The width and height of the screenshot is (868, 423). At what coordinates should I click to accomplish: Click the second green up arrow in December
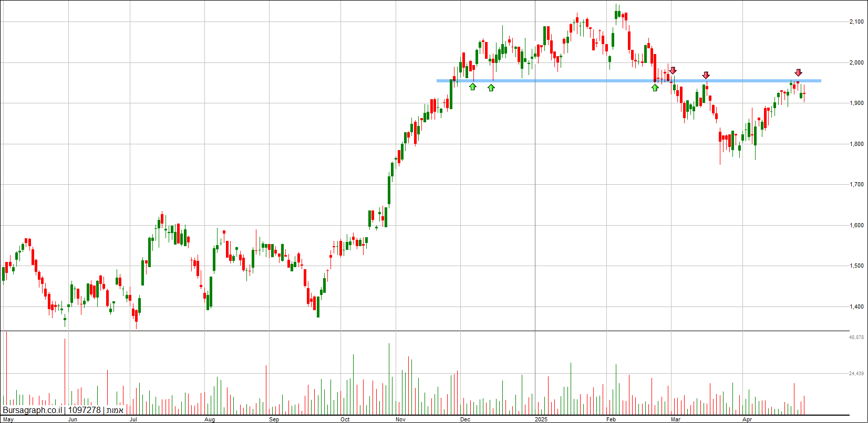491,88
